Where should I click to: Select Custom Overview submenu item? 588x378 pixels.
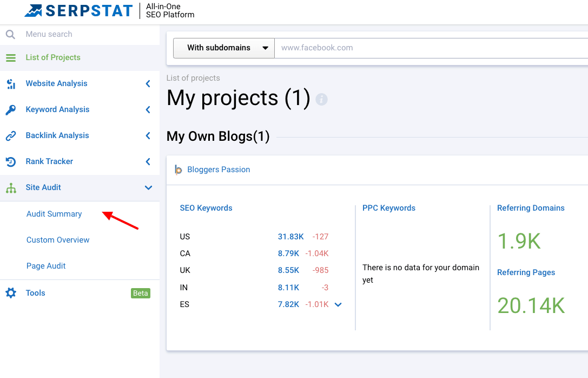coord(58,240)
